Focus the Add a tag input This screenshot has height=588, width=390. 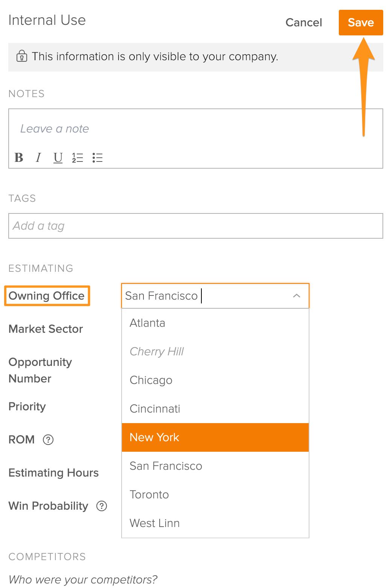pos(195,226)
